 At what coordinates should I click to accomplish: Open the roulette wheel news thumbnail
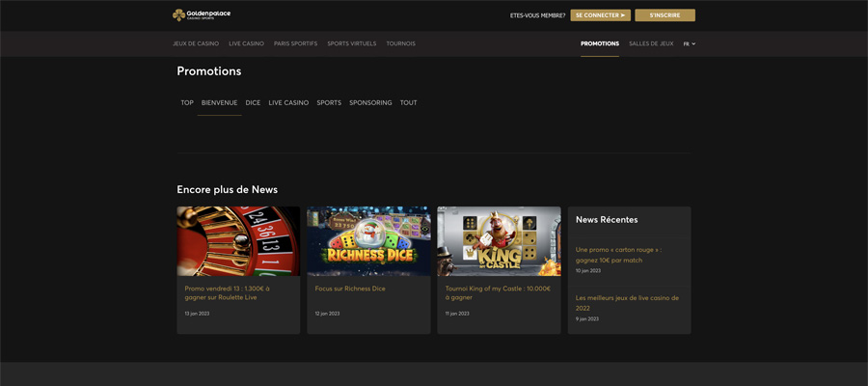point(238,241)
